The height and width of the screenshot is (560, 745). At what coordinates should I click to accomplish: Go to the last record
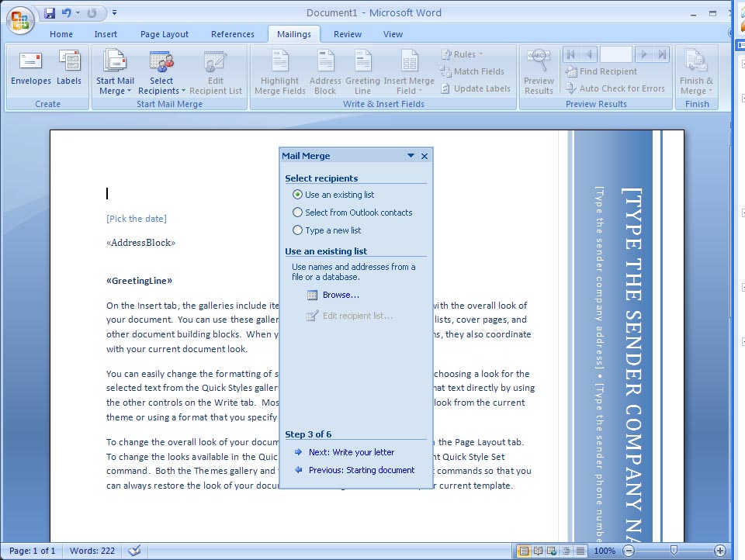click(x=661, y=54)
